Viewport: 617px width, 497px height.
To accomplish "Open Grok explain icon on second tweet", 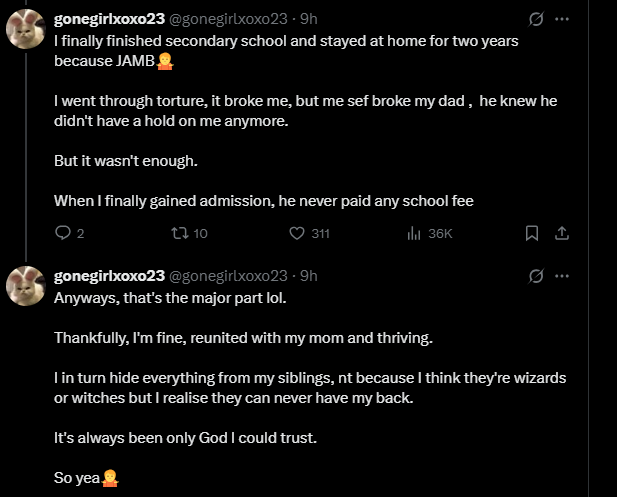I will point(536,276).
